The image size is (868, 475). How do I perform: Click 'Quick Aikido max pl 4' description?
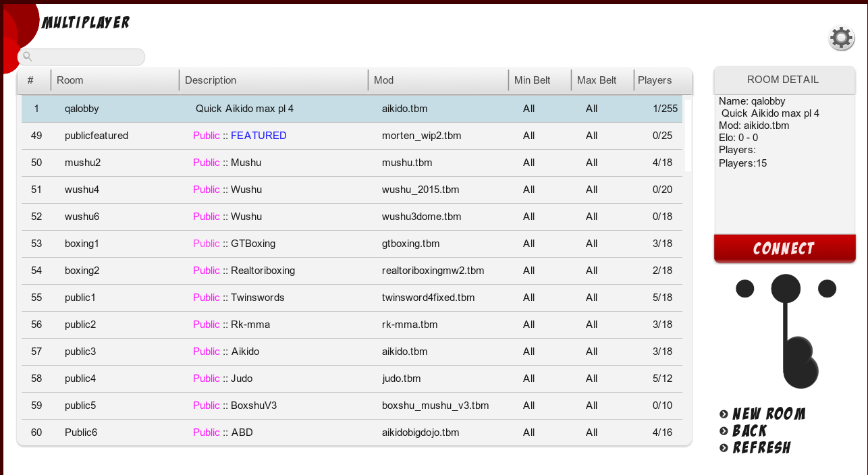tap(244, 109)
